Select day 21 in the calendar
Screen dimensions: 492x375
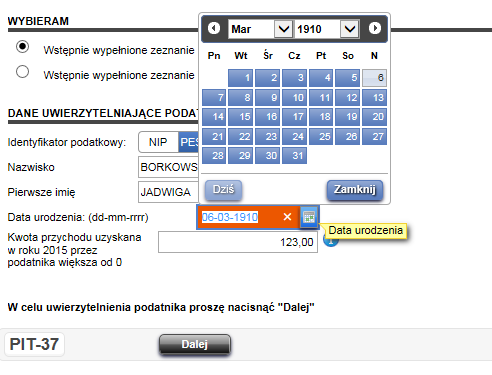(214, 137)
